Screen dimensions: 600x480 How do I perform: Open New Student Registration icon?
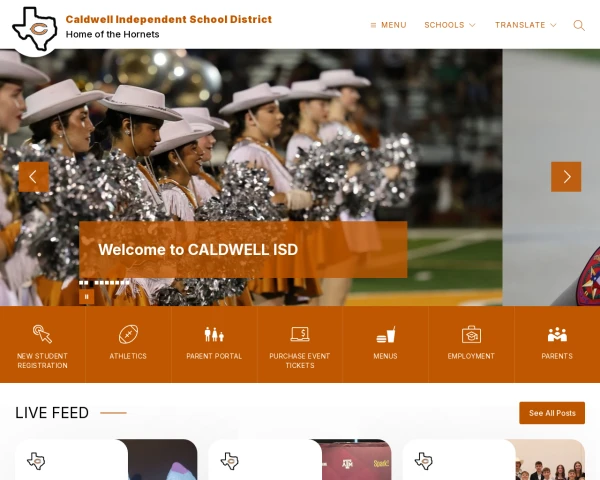[42, 334]
